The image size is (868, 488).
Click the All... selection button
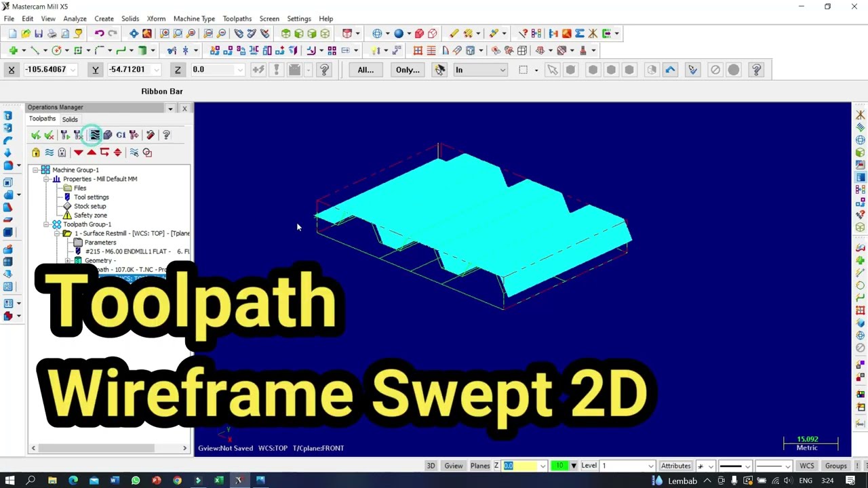(x=366, y=69)
